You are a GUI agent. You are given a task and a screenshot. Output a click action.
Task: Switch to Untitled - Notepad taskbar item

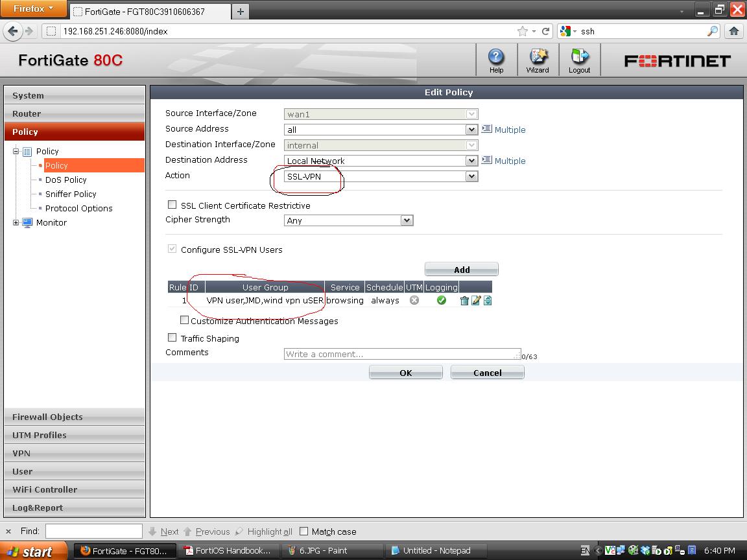pos(436,551)
